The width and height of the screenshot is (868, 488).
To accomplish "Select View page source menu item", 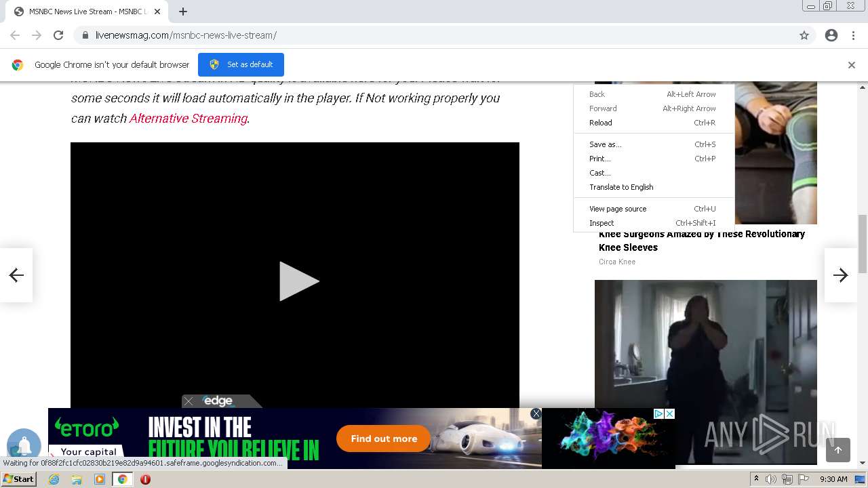I will click(x=654, y=209).
